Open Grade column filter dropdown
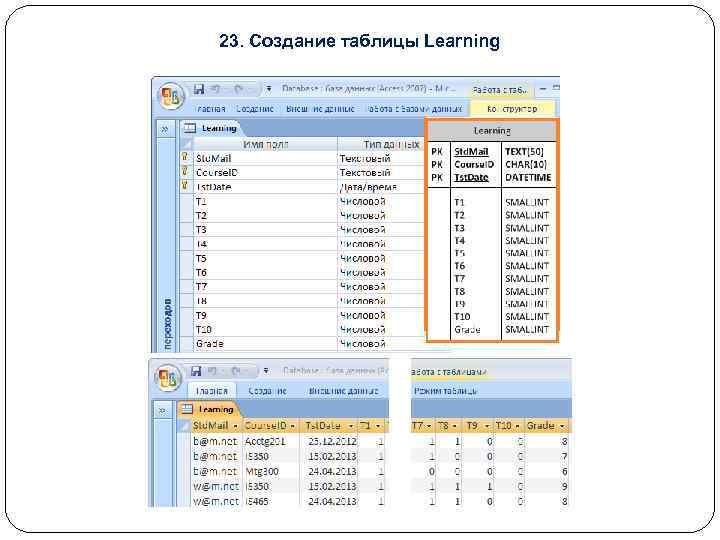Image resolution: width=720 pixels, height=540 pixels. click(562, 427)
